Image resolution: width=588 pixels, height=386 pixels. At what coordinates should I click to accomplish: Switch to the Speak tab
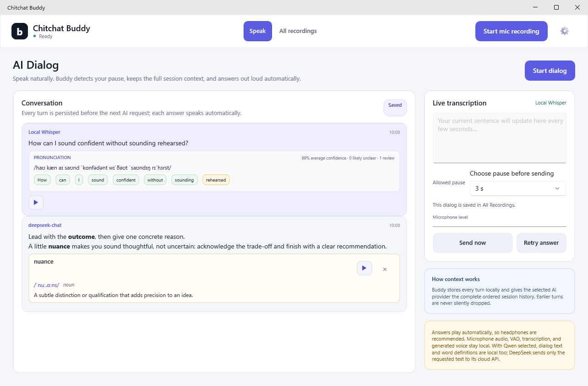point(258,31)
